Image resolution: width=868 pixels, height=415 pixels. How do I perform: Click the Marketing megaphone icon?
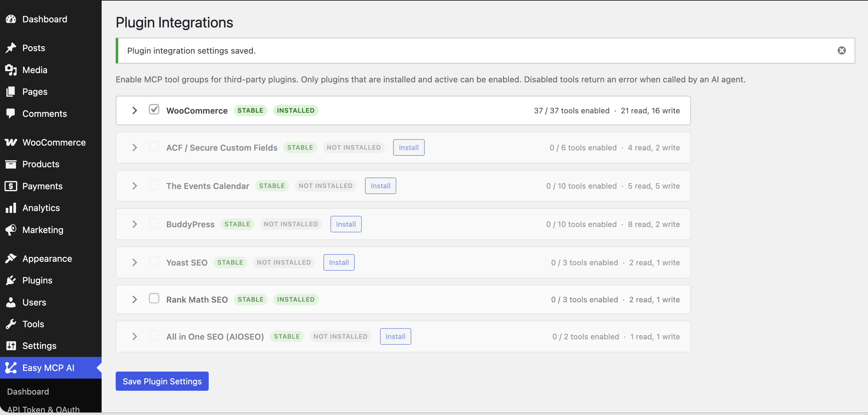11,230
